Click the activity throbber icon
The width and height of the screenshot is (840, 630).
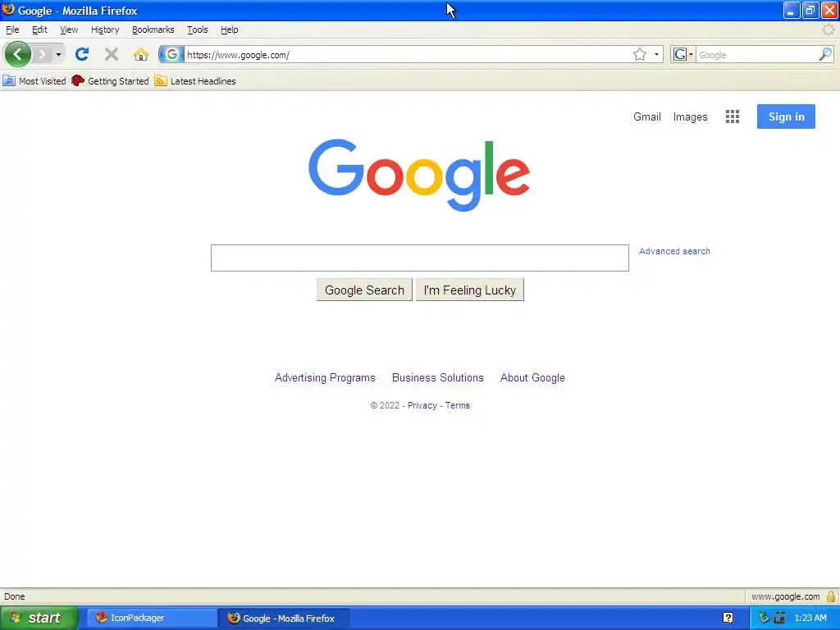(x=829, y=30)
